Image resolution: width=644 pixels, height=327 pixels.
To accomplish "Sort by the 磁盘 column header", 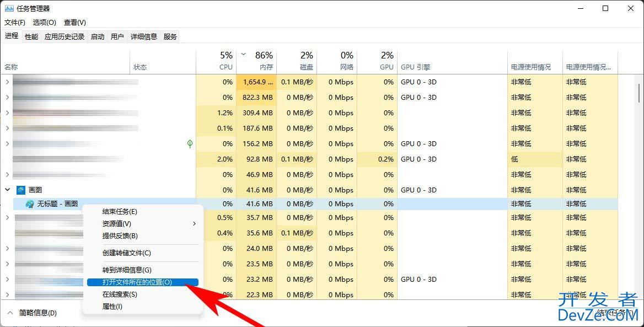I will (297, 62).
